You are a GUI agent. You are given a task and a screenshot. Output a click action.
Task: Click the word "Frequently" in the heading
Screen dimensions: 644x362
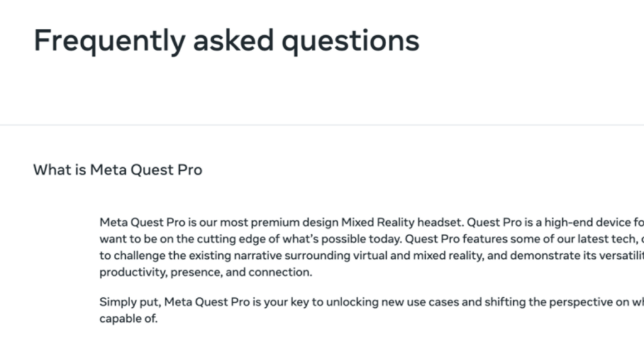(x=109, y=41)
